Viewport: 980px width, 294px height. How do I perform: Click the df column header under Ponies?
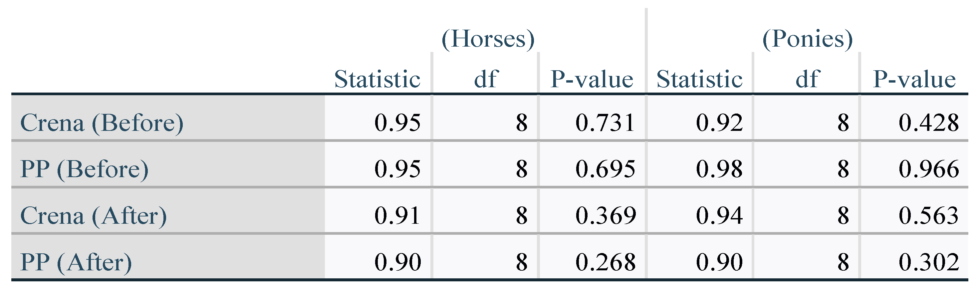pyautogui.click(x=807, y=79)
